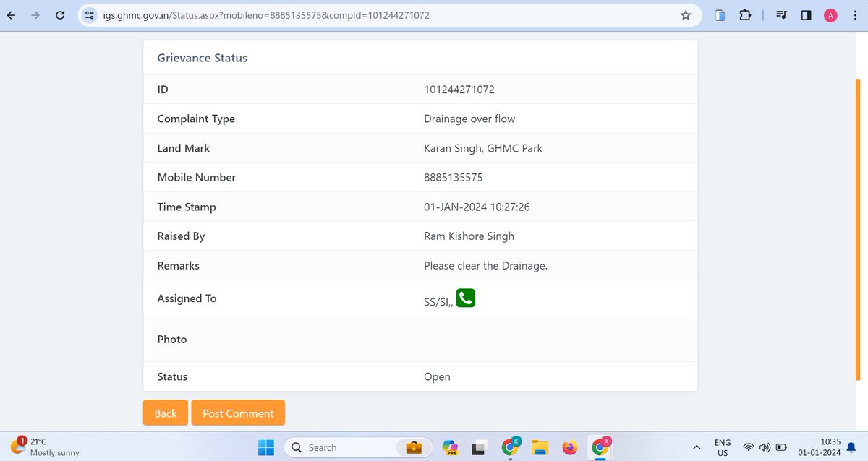
Task: Click the Back button
Action: [x=166, y=413]
